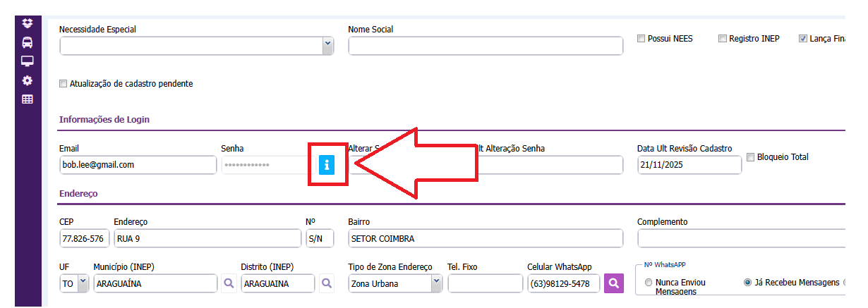Viewport: 868px width, 308px height.
Task: Focus the Nome Social text field
Action: 486,46
